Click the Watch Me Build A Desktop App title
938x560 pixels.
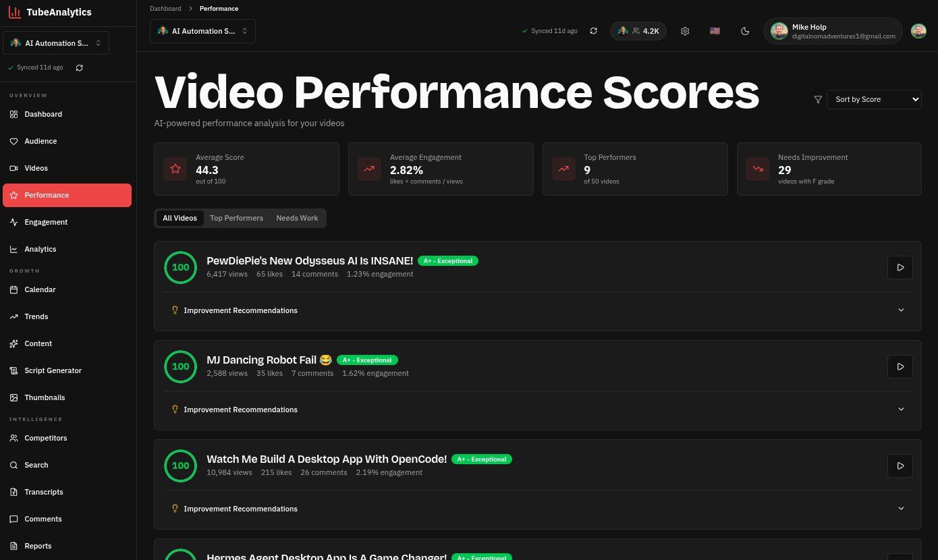(x=327, y=459)
